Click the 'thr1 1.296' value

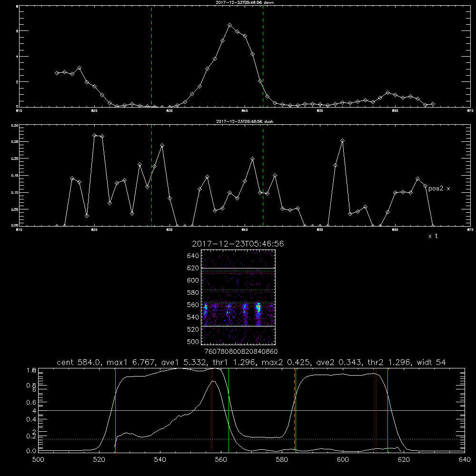(x=233, y=362)
